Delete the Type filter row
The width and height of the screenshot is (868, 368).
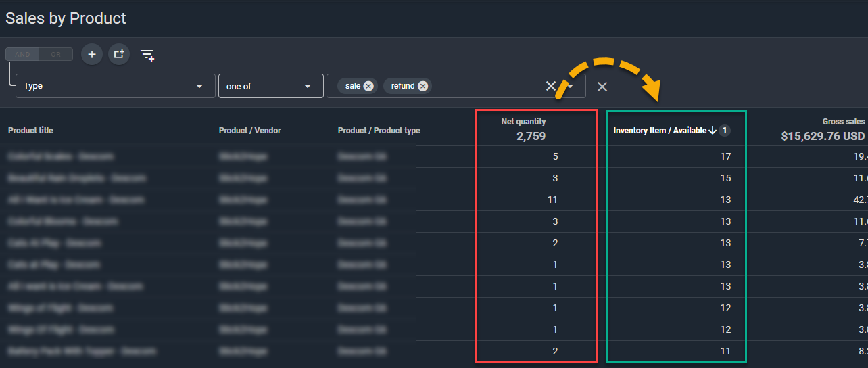pos(602,87)
